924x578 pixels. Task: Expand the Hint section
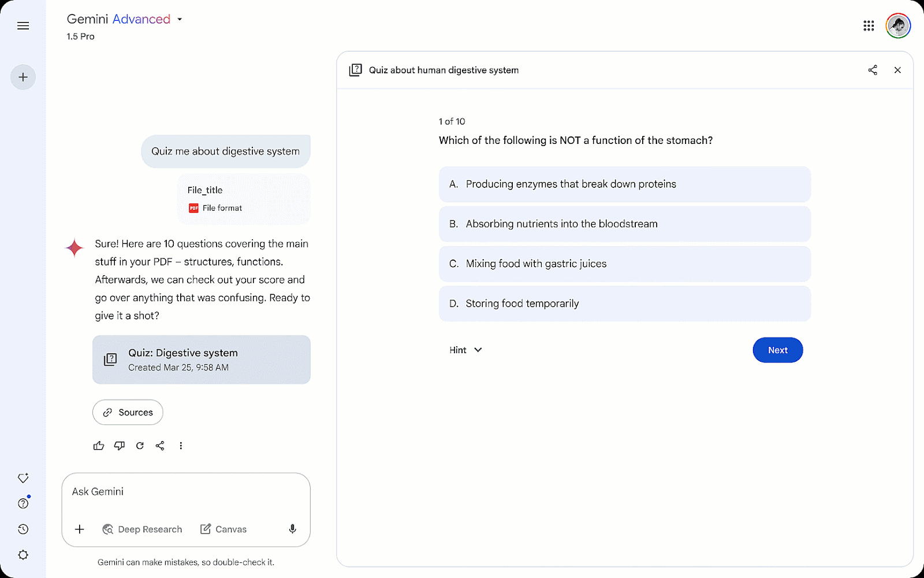click(465, 350)
